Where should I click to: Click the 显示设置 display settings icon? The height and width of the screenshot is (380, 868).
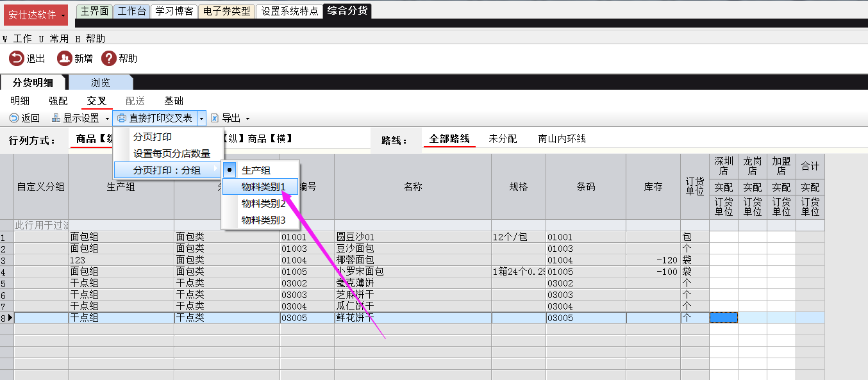(x=56, y=118)
